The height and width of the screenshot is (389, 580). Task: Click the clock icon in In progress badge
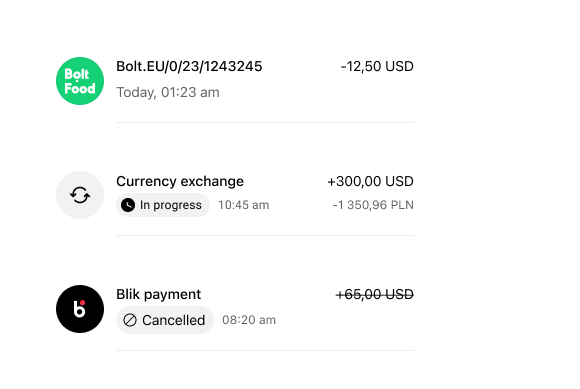pyautogui.click(x=128, y=205)
